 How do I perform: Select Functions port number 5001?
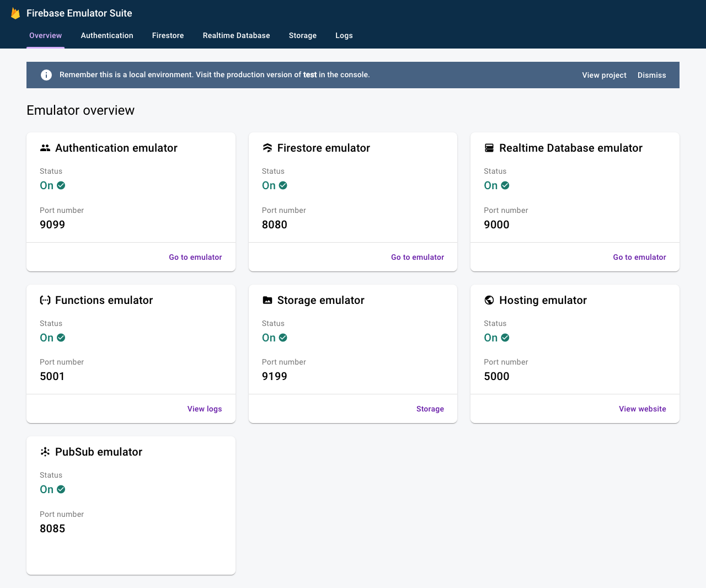tap(52, 376)
